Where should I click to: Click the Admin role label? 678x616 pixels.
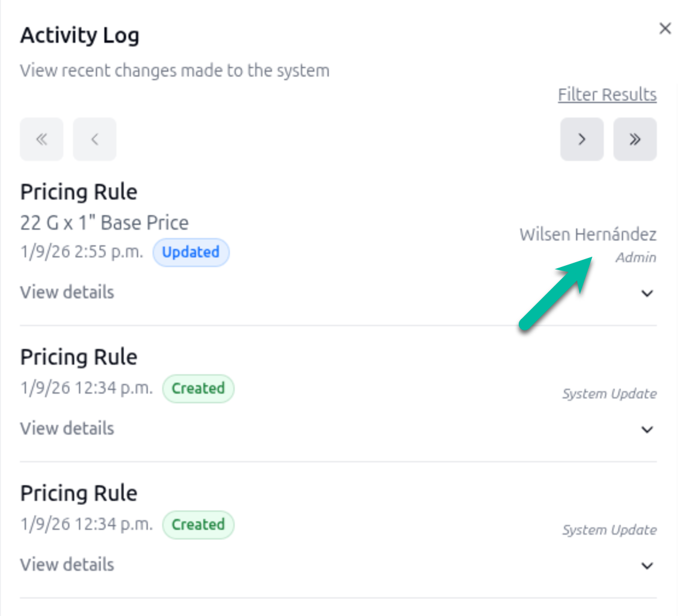[636, 258]
